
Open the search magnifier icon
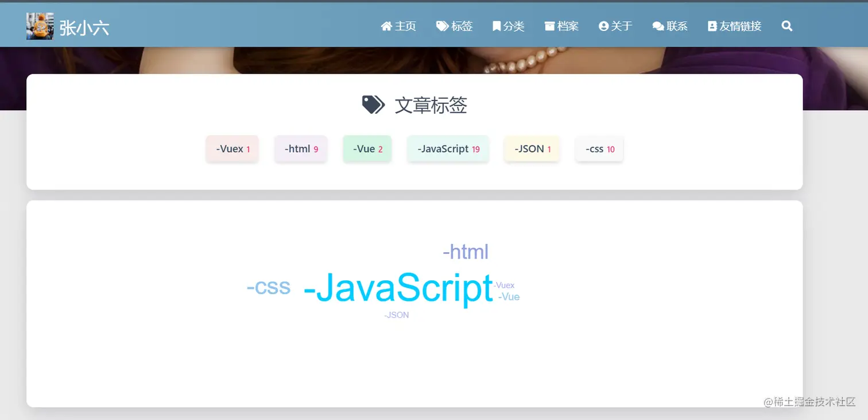pos(786,26)
